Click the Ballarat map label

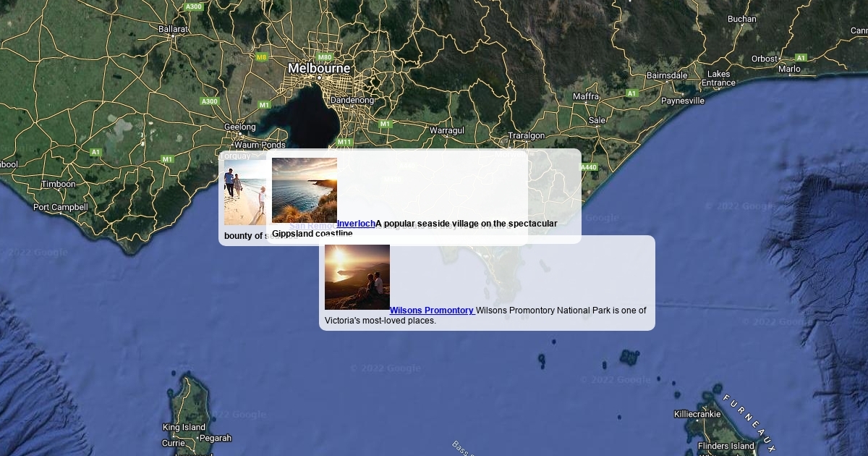pos(174,30)
